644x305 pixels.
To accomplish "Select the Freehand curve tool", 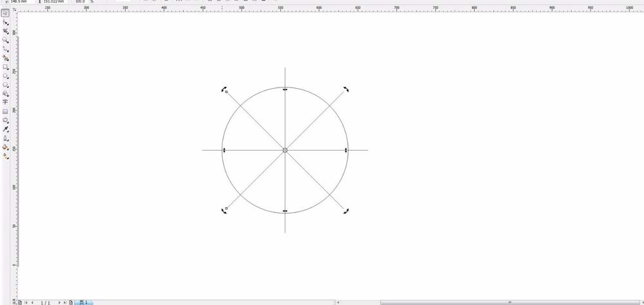I will 5,49.
